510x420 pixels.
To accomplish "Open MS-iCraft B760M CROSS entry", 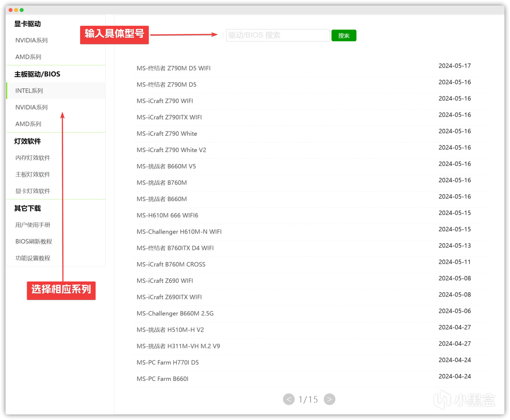I will (171, 264).
